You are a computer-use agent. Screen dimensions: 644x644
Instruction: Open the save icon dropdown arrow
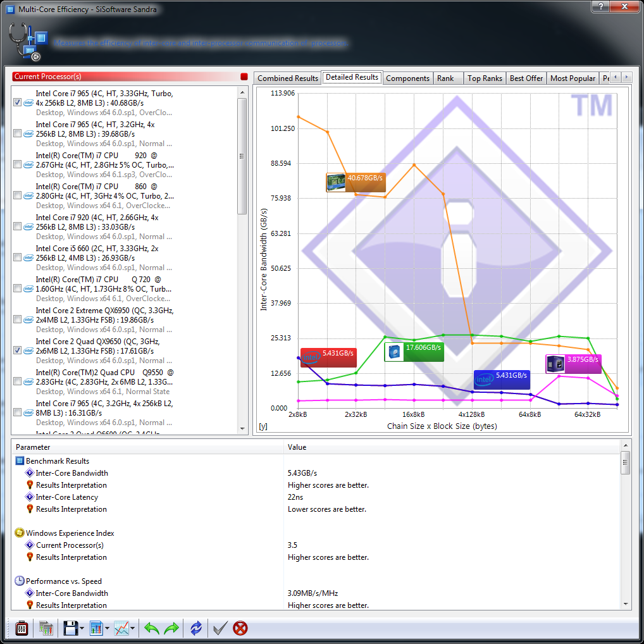82,628
